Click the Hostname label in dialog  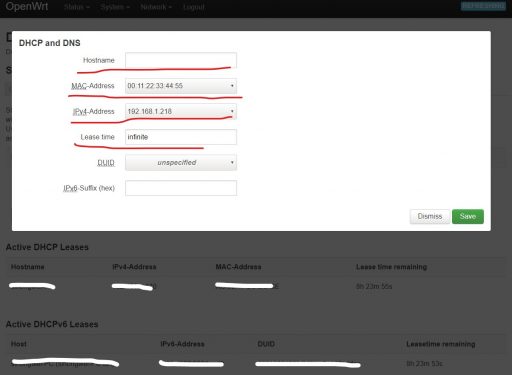[x=99, y=60]
